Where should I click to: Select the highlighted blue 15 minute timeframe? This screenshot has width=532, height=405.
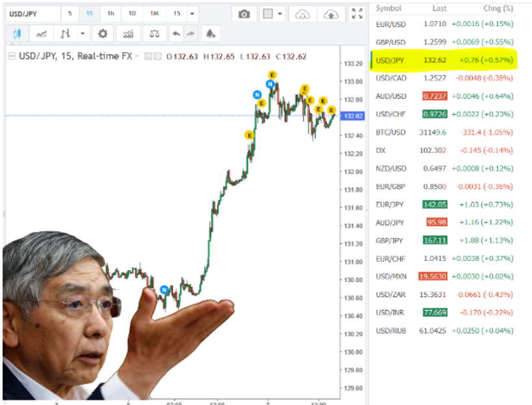click(x=90, y=14)
